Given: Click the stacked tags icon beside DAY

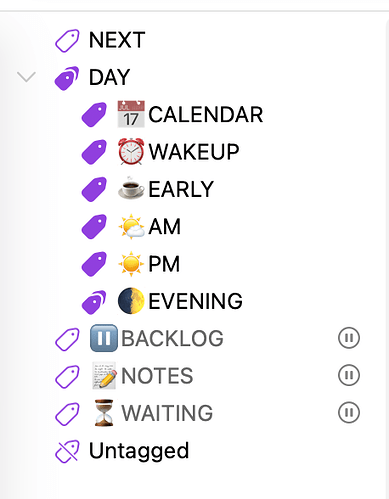Looking at the screenshot, I should coord(67,78).
